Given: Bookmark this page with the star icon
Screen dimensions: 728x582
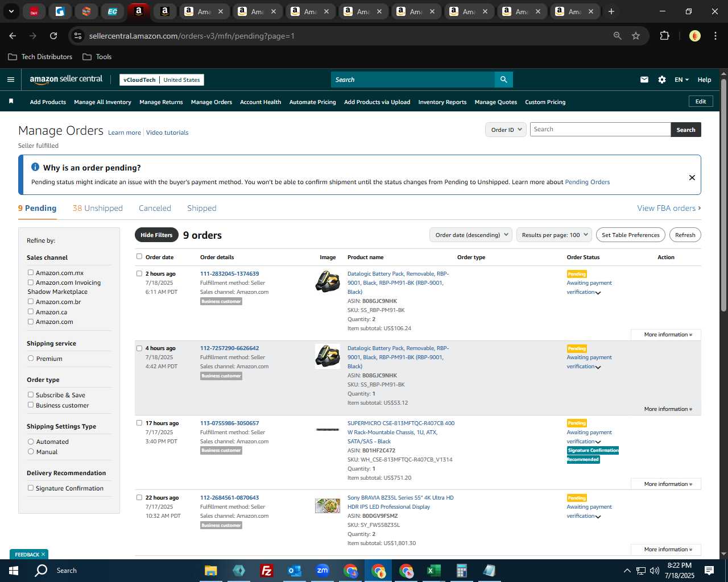Looking at the screenshot, I should [636, 36].
